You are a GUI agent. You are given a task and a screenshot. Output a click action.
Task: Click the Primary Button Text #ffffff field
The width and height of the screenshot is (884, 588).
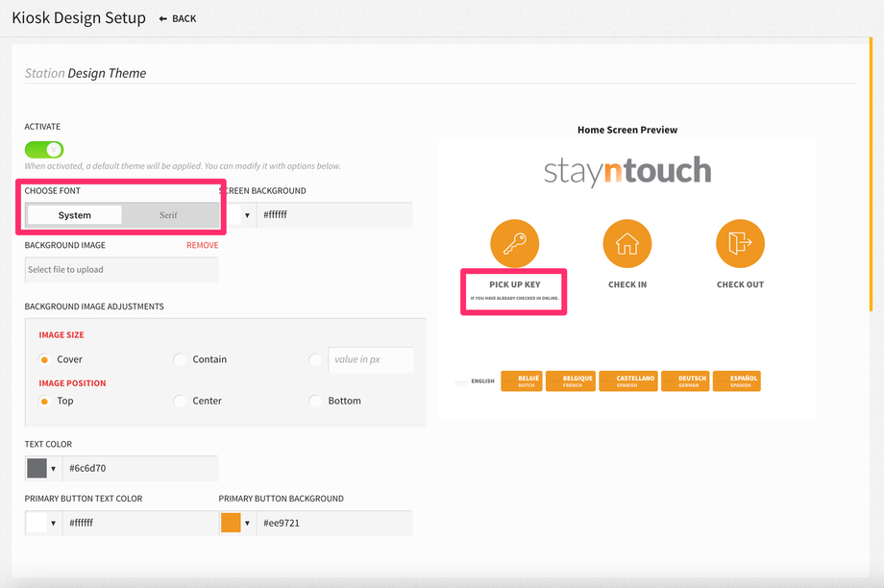[x=140, y=523]
